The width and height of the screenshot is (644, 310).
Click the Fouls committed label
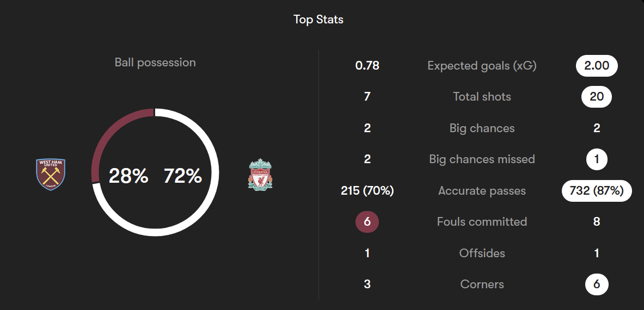tap(482, 222)
